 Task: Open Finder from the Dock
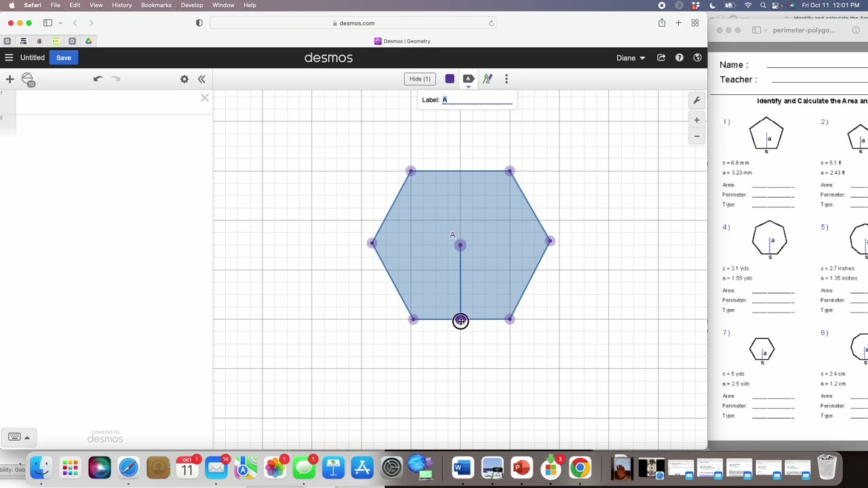pyautogui.click(x=41, y=468)
